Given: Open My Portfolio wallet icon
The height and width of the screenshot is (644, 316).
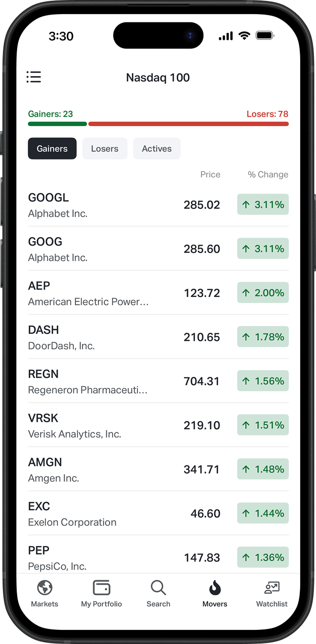Looking at the screenshot, I should [101, 587].
